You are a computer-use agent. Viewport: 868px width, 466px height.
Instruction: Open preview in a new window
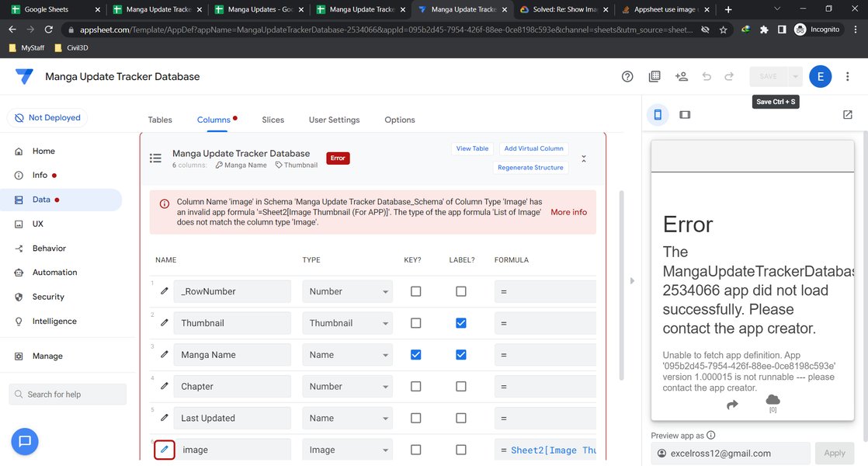(x=847, y=114)
